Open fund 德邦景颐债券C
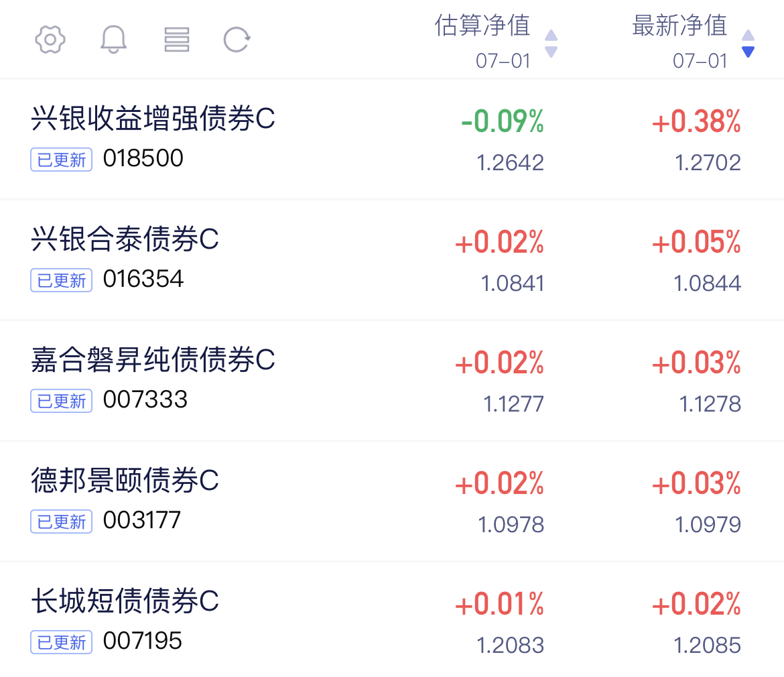The width and height of the screenshot is (784, 677). [x=392, y=501]
